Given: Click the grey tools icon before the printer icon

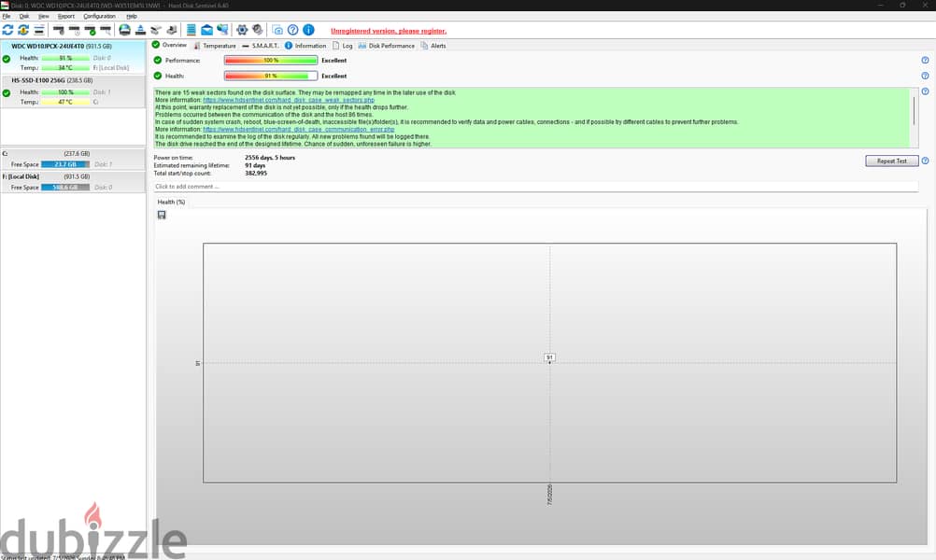Looking at the screenshot, I should pyautogui.click(x=156, y=30).
